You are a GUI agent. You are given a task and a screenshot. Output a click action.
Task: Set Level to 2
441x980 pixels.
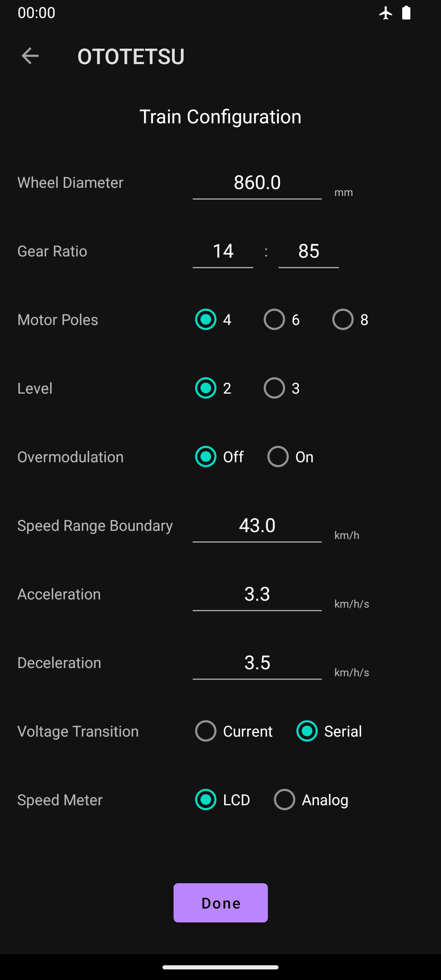(x=214, y=388)
